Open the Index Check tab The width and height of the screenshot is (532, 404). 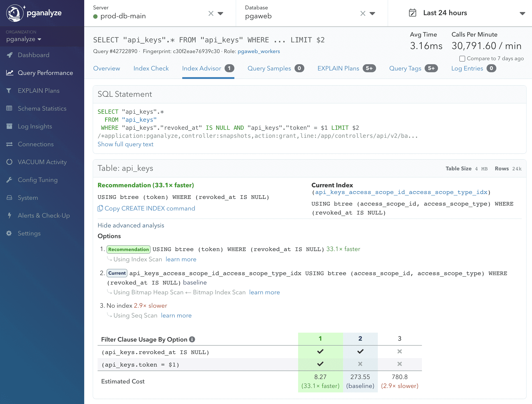[151, 68]
